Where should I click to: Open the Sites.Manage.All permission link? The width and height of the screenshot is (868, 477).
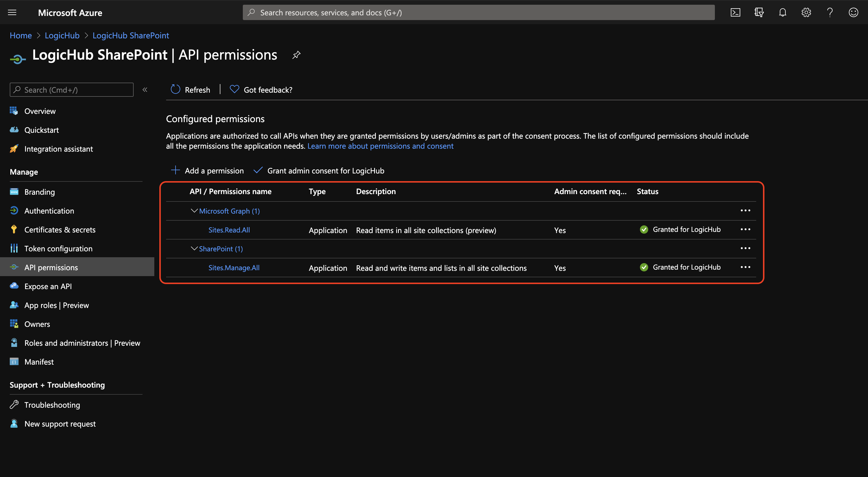click(234, 268)
